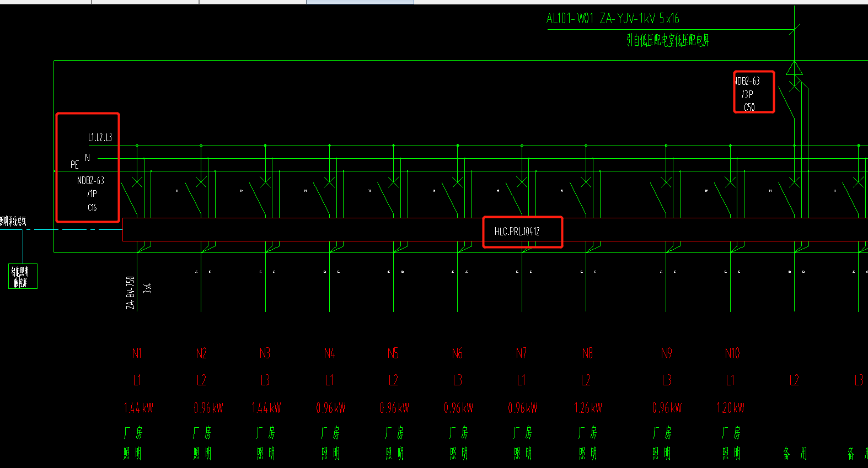Select circuit number N8
This screenshot has height=468, width=868.
tap(587, 353)
